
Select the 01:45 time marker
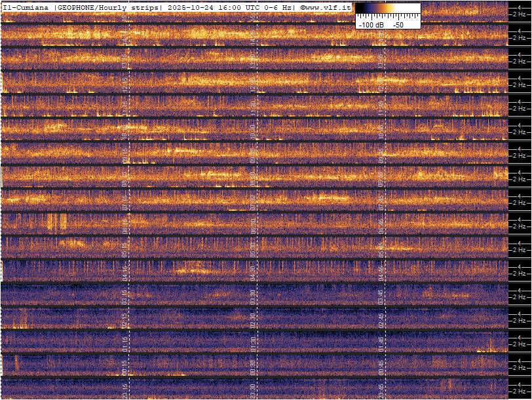coord(381,344)
